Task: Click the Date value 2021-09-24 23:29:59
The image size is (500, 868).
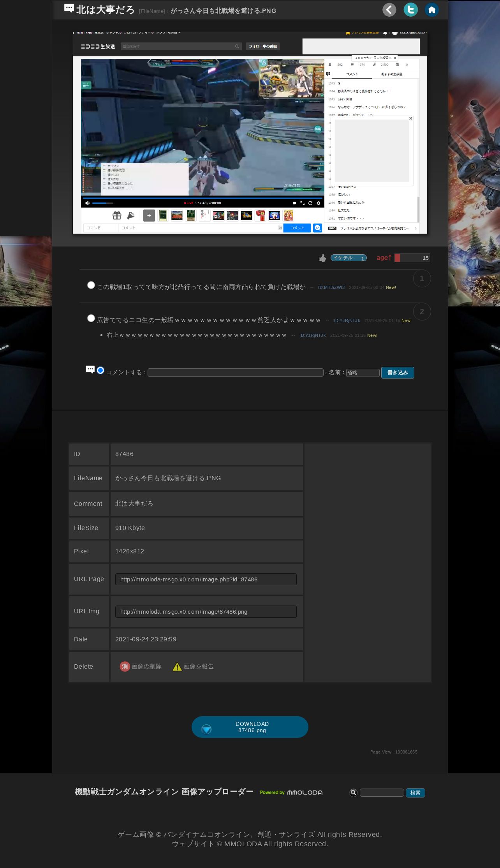Action: [146, 639]
